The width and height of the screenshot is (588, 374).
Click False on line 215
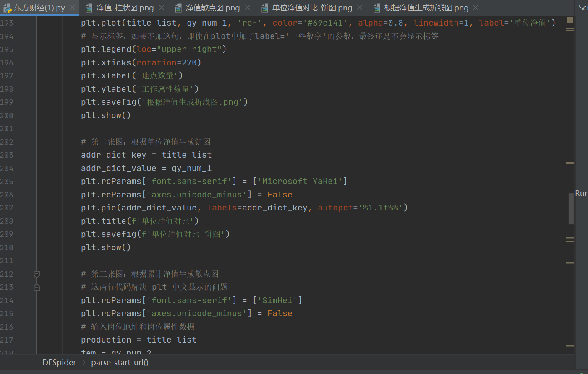coord(280,314)
